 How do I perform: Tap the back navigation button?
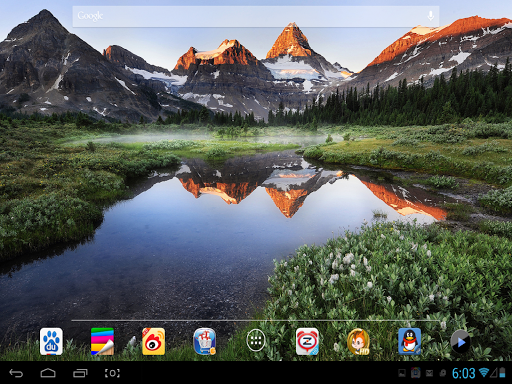click(16, 373)
